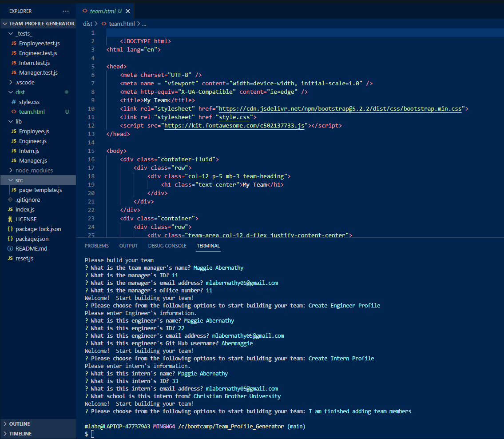Image resolution: width=504 pixels, height=439 pixels.
Task: Open Explorer more actions via the ellipsis icon
Action: click(x=66, y=11)
